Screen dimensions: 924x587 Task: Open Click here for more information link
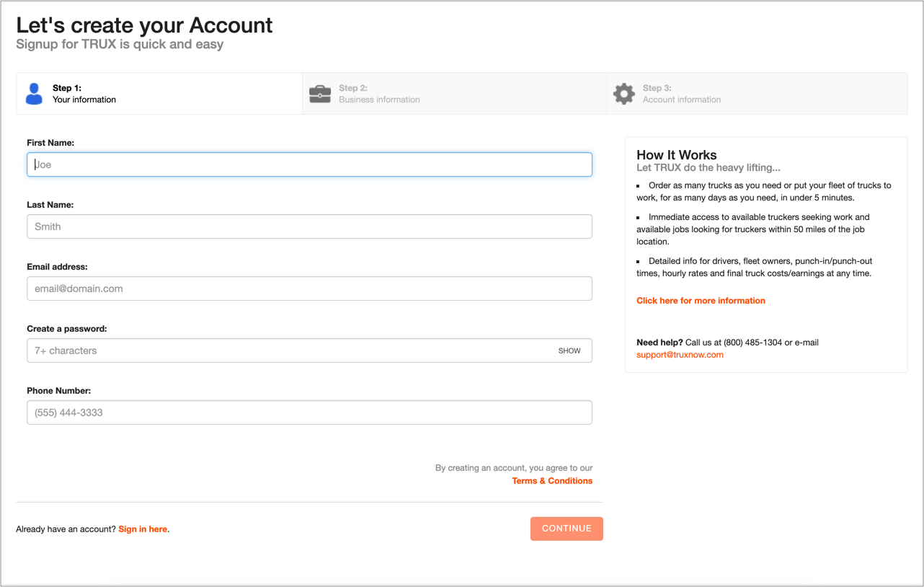point(701,301)
